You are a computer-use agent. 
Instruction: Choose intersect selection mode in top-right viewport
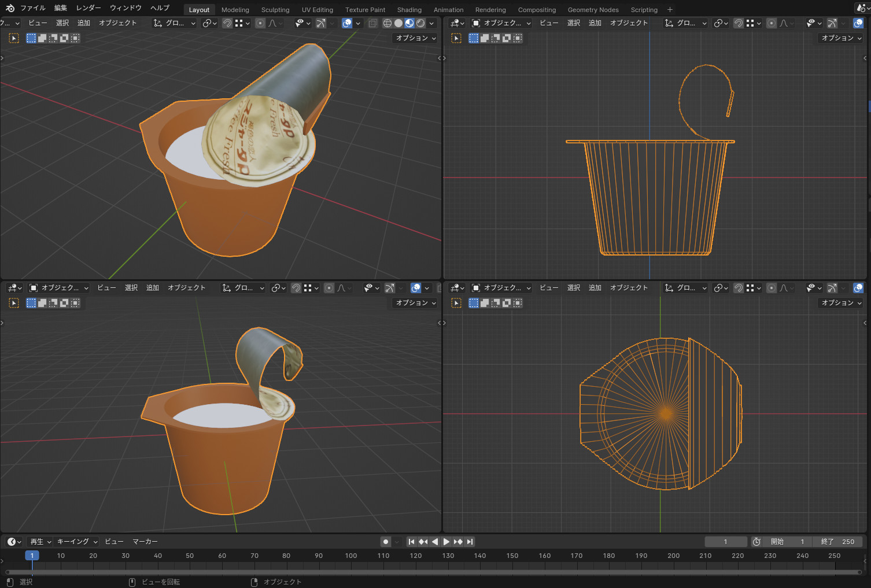point(518,38)
